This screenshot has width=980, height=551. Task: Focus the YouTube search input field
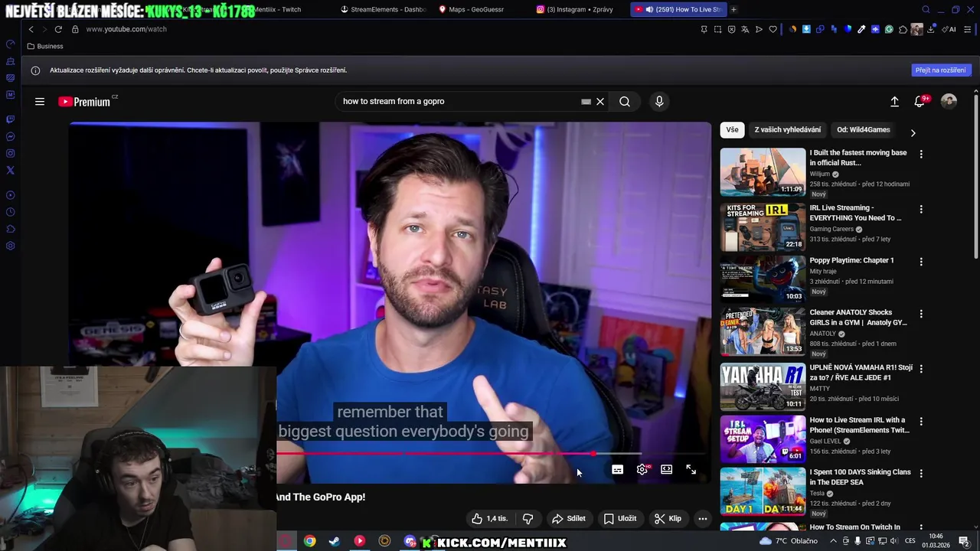459,101
